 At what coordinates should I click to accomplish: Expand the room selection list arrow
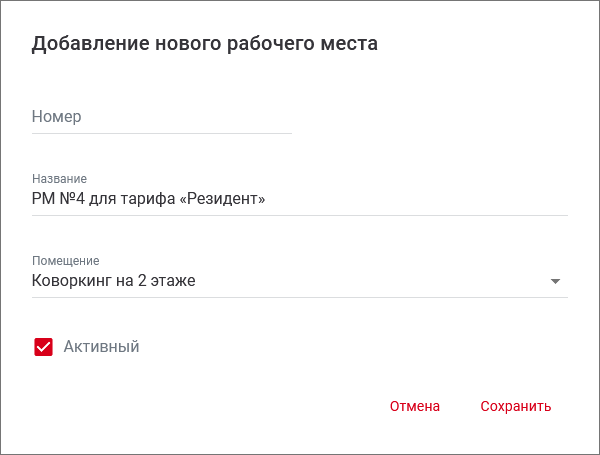point(556,281)
